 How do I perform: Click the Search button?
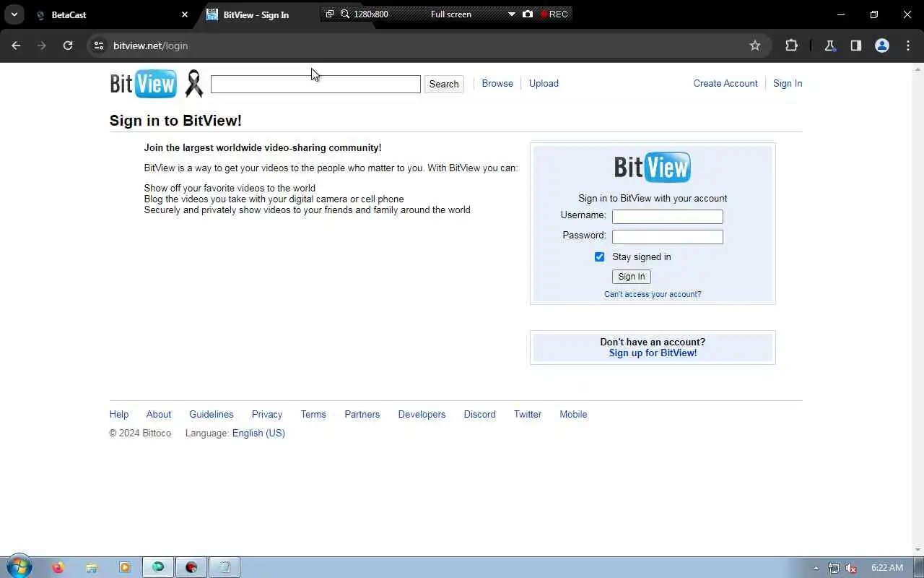click(444, 84)
